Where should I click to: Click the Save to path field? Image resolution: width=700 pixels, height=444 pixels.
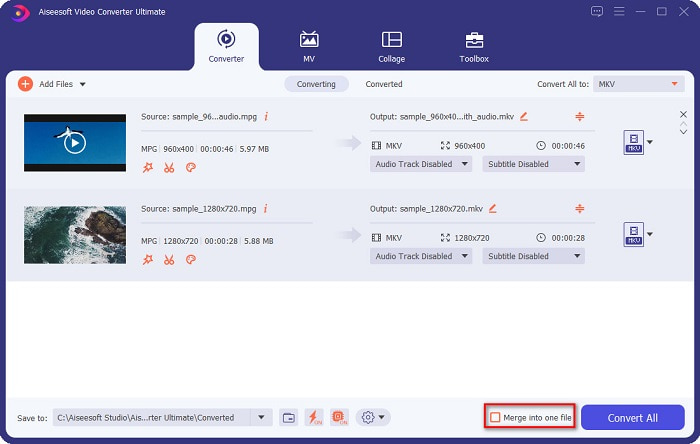(151, 418)
